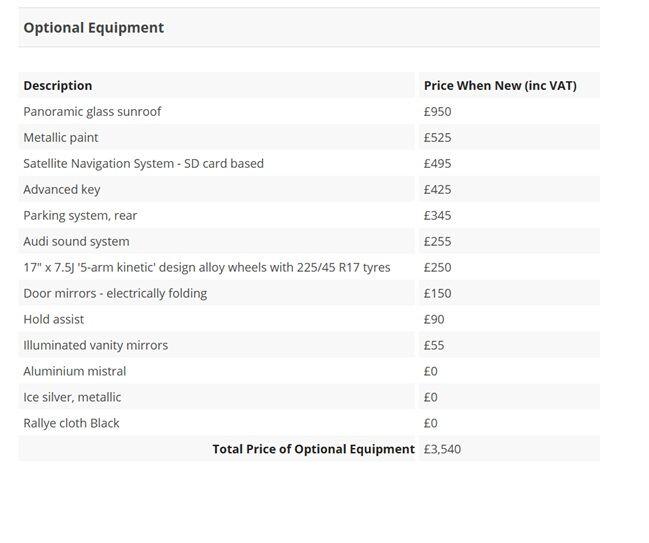
Task: Select the Rallye cloth Black row
Action: coord(71,424)
